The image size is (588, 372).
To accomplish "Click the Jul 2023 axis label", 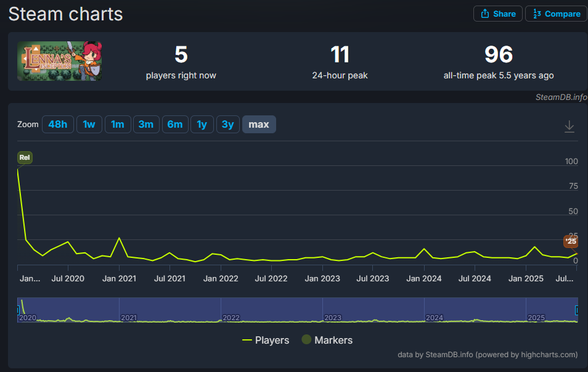I will tap(373, 278).
